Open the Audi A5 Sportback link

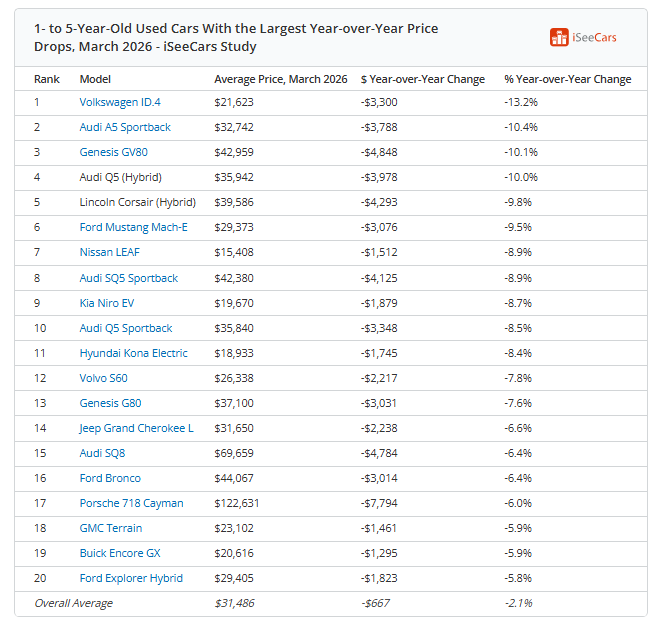125,127
